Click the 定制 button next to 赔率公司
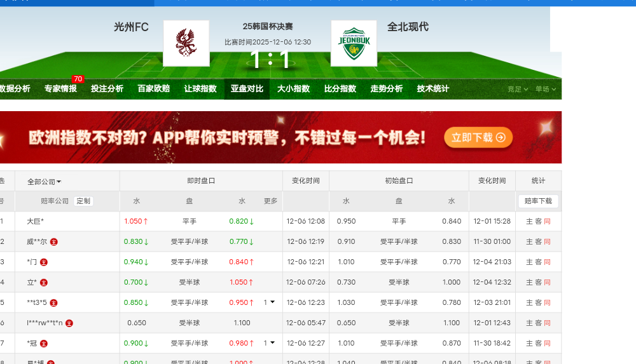 pyautogui.click(x=83, y=201)
